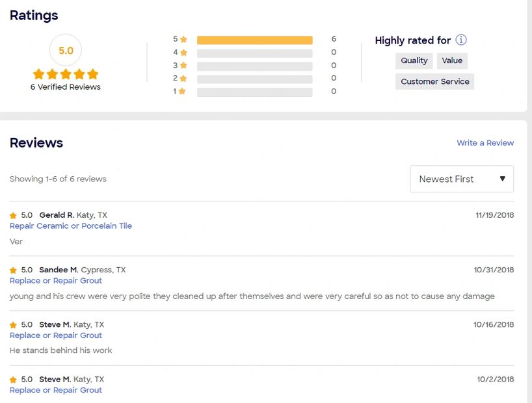Click the 5-star row star icon
Screen dimensions: 532x403
pyautogui.click(x=183, y=39)
